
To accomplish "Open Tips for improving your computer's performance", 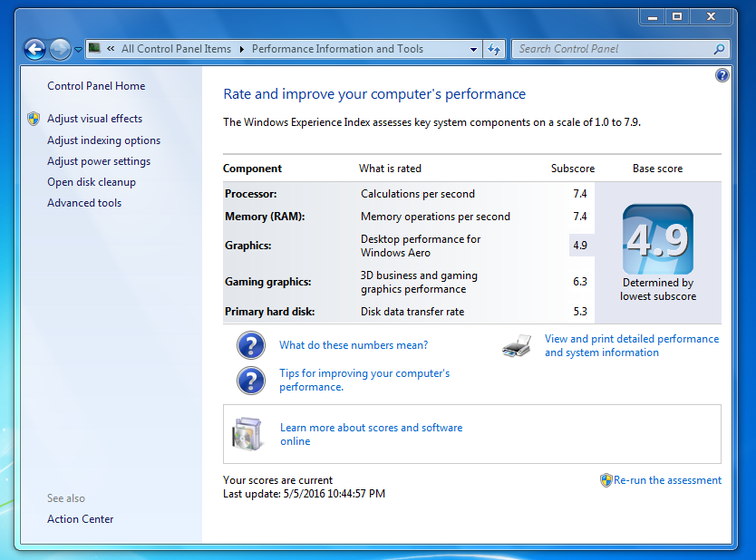I will click(x=364, y=380).
